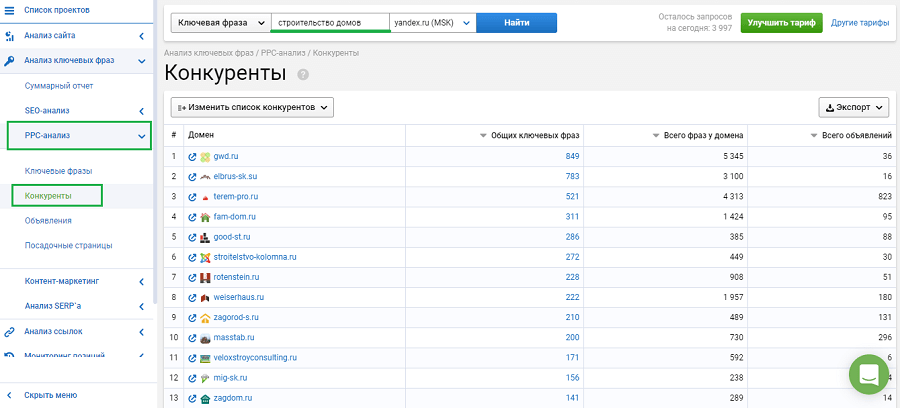Open Объявления in the sidebar
Screen dimensions: 900x408
(48, 220)
